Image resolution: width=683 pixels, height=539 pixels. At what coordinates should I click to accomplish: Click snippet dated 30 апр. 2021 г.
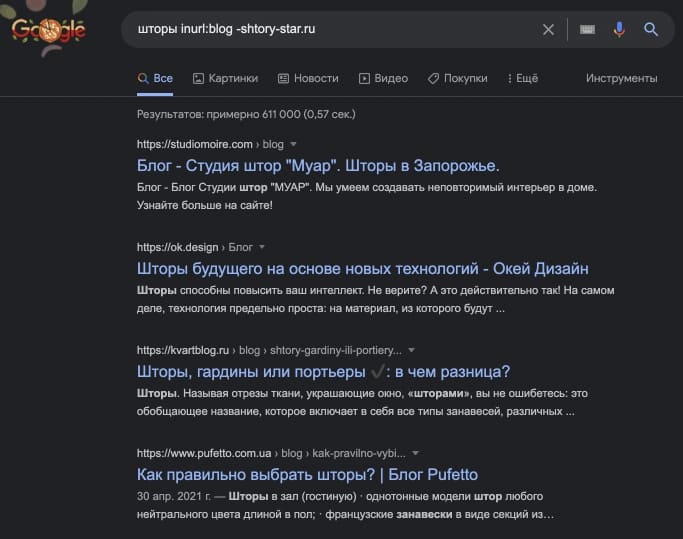(x=345, y=505)
